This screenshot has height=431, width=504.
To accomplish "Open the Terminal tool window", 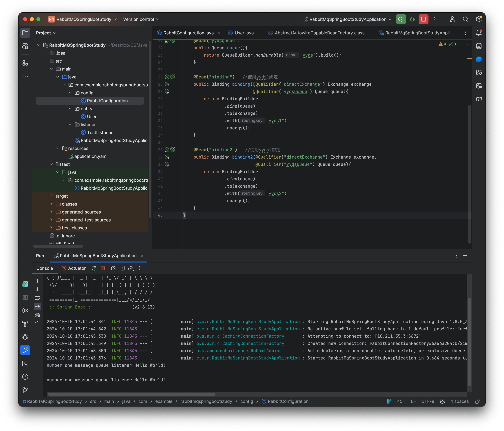I will (x=25, y=364).
